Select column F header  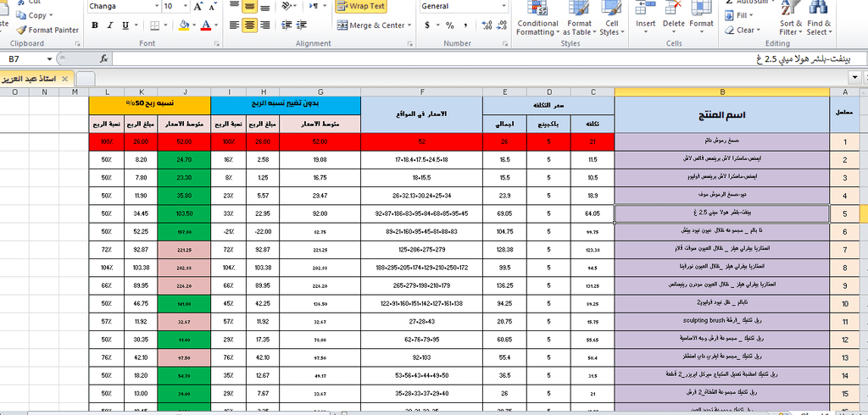[421, 91]
